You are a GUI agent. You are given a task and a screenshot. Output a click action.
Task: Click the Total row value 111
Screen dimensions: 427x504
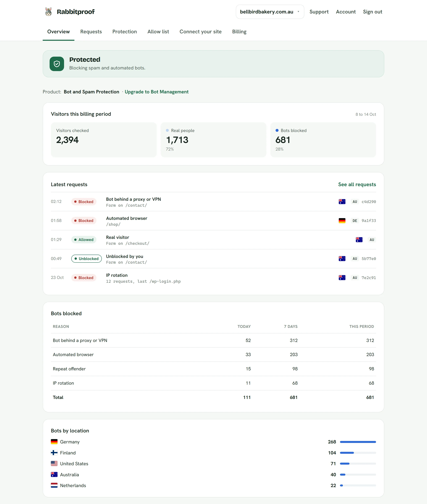[x=247, y=397]
